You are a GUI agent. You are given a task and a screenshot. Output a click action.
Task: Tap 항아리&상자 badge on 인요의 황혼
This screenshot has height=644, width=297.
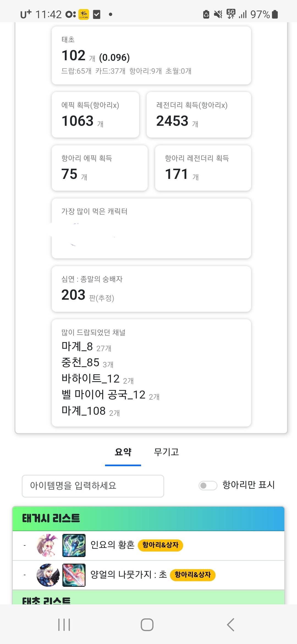(x=160, y=545)
